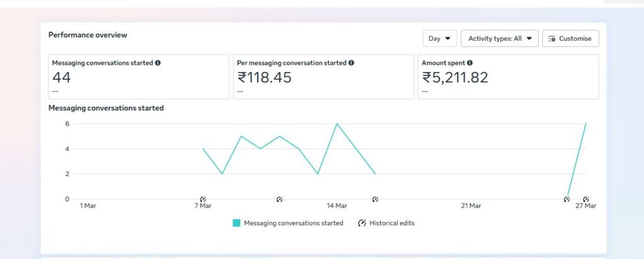644x259 pixels.
Task: Toggle Messaging conversations started legend label
Action: coord(293,223)
